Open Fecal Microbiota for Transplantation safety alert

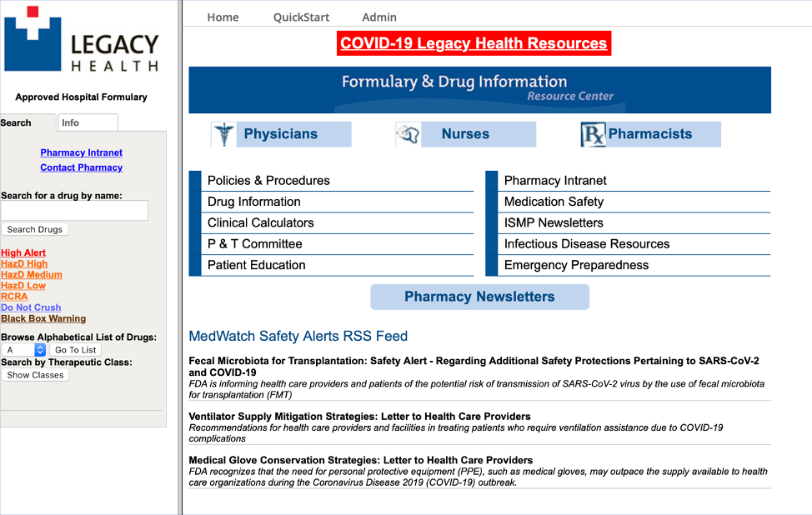(474, 367)
